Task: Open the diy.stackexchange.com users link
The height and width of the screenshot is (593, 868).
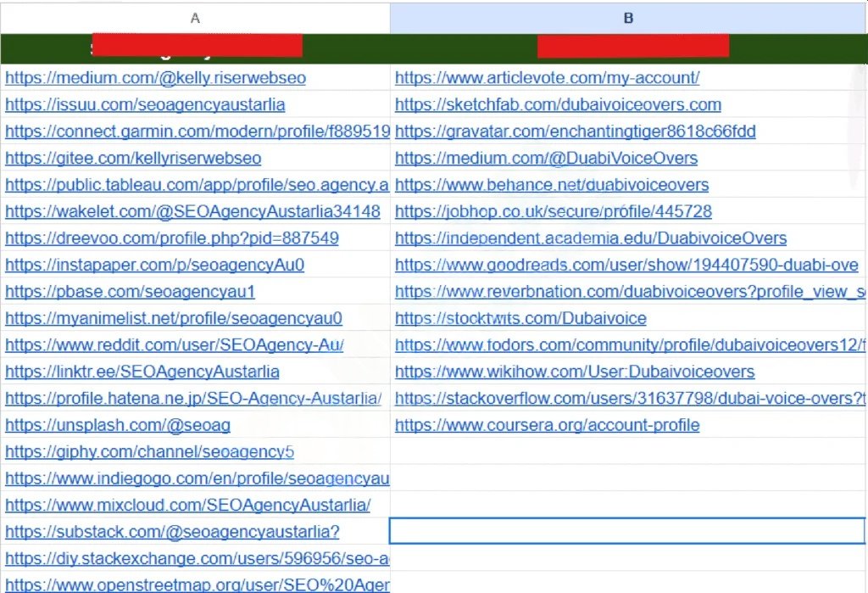Action: (197, 558)
